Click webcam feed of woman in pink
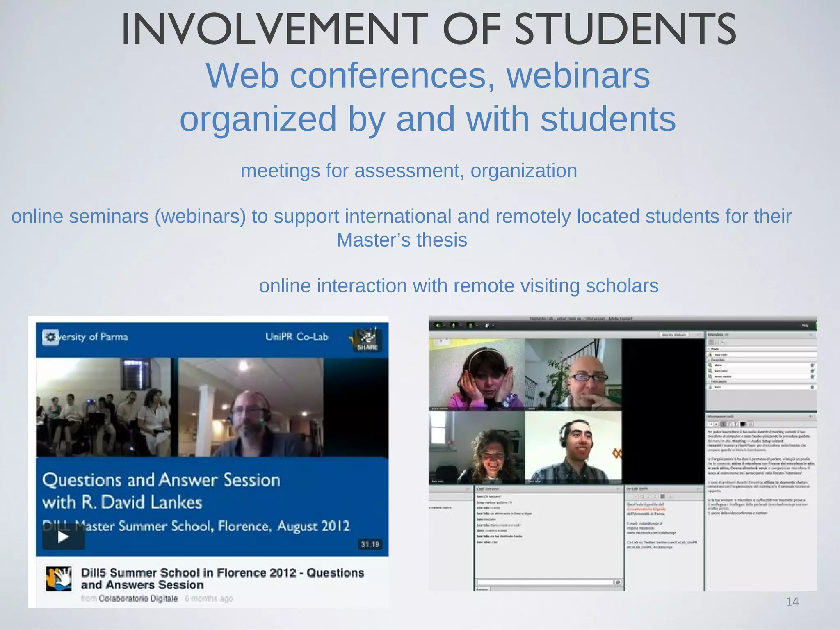Screen dimensions: 840x630 477,374
